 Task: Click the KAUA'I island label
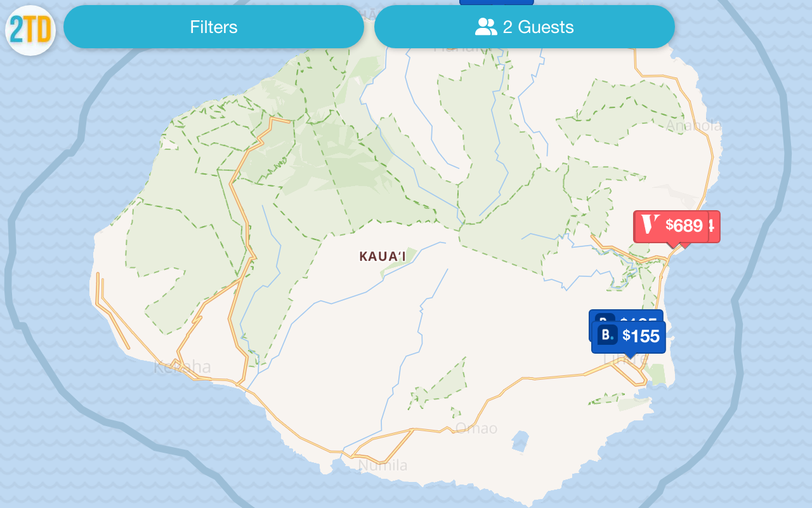point(383,257)
